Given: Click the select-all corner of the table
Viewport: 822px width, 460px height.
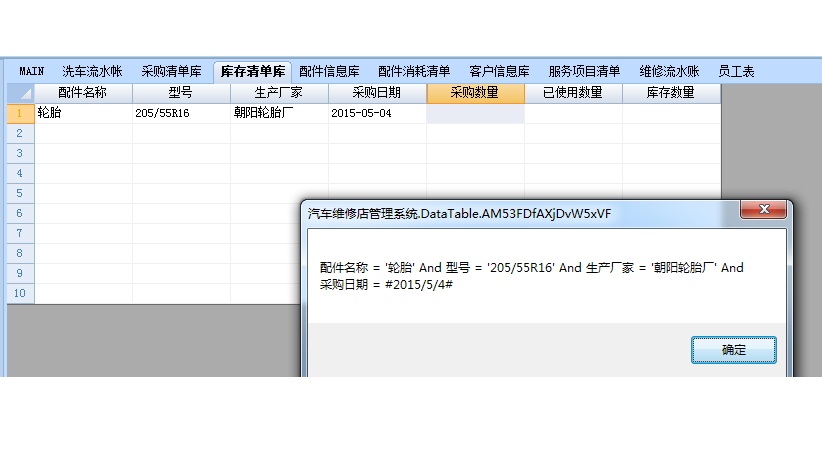Looking at the screenshot, I should tap(20, 93).
